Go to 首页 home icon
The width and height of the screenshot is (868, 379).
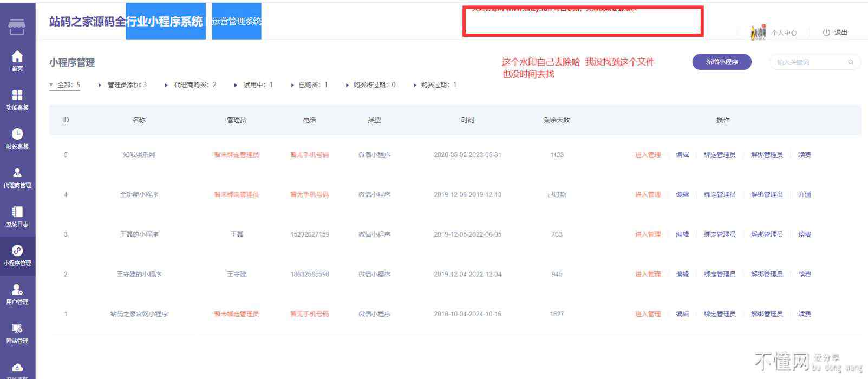pos(17,56)
